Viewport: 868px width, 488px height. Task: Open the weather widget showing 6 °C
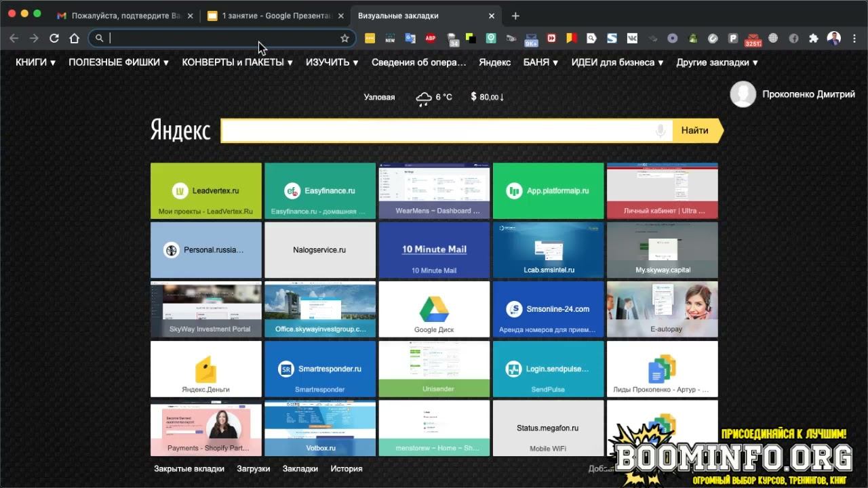point(434,97)
